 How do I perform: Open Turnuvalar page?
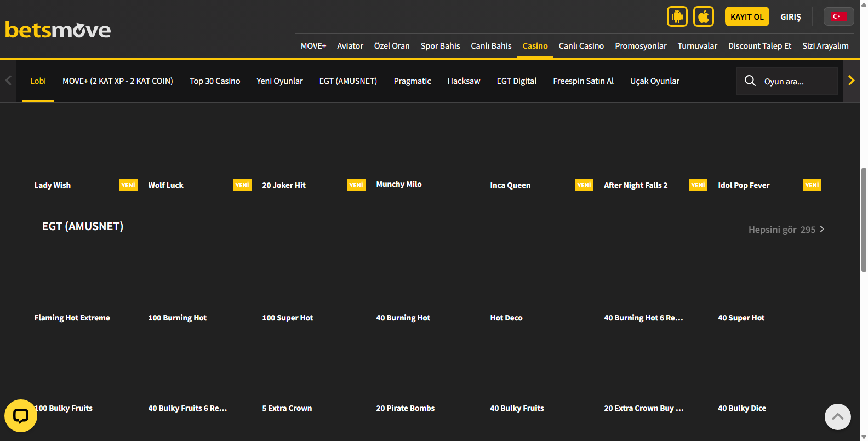[x=698, y=46]
